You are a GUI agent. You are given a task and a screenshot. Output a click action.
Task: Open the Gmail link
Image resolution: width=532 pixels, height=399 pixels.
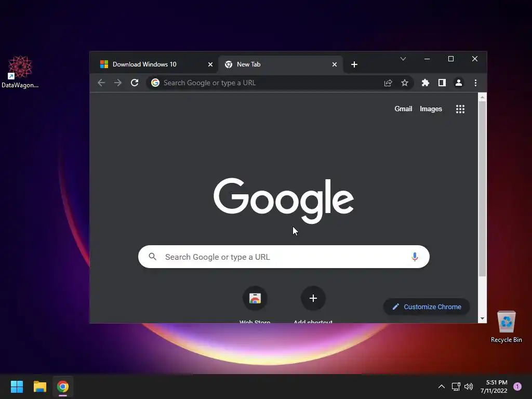coord(403,109)
